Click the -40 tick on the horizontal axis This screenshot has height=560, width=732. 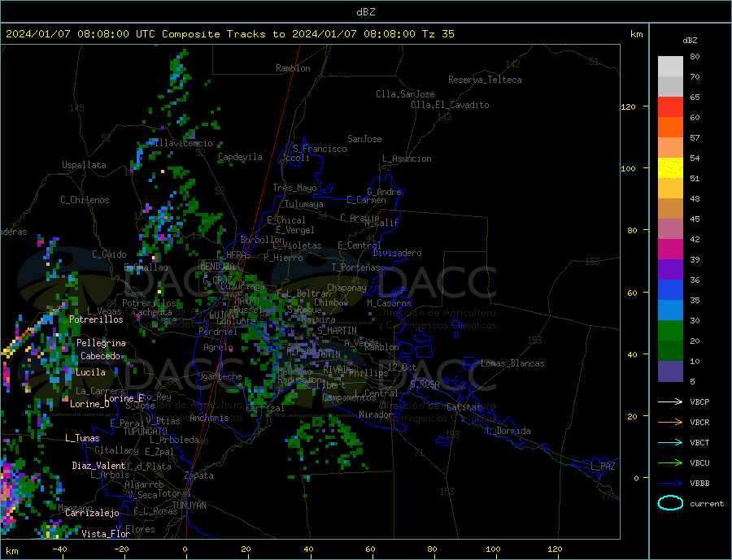[x=59, y=549]
